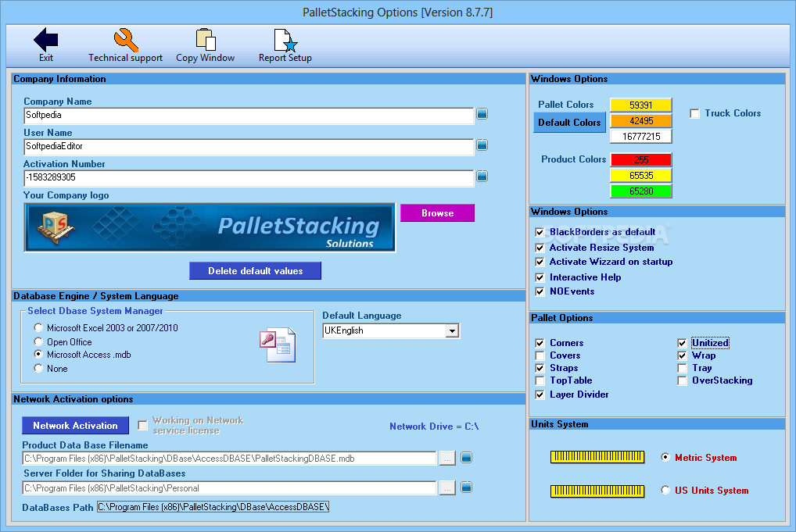Select Microsoft Excel 2003 or 2007/2010 option
796x532 pixels.
click(38, 327)
